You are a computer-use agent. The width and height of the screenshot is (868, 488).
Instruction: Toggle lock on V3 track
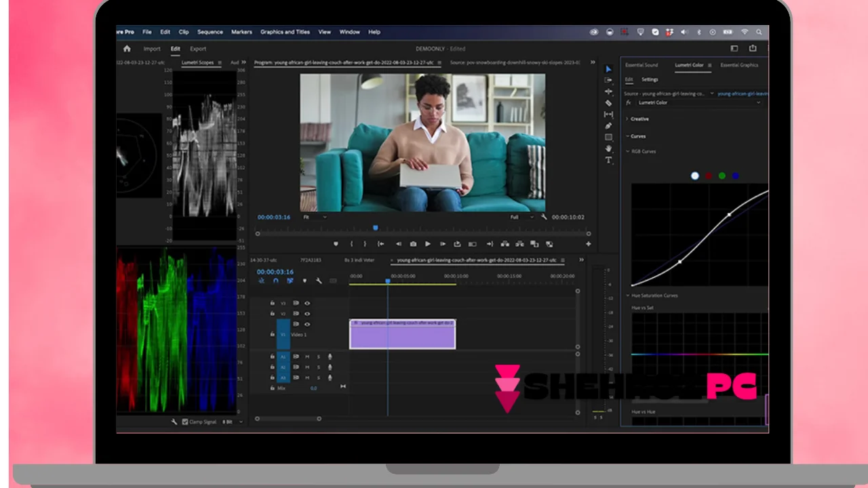(272, 303)
